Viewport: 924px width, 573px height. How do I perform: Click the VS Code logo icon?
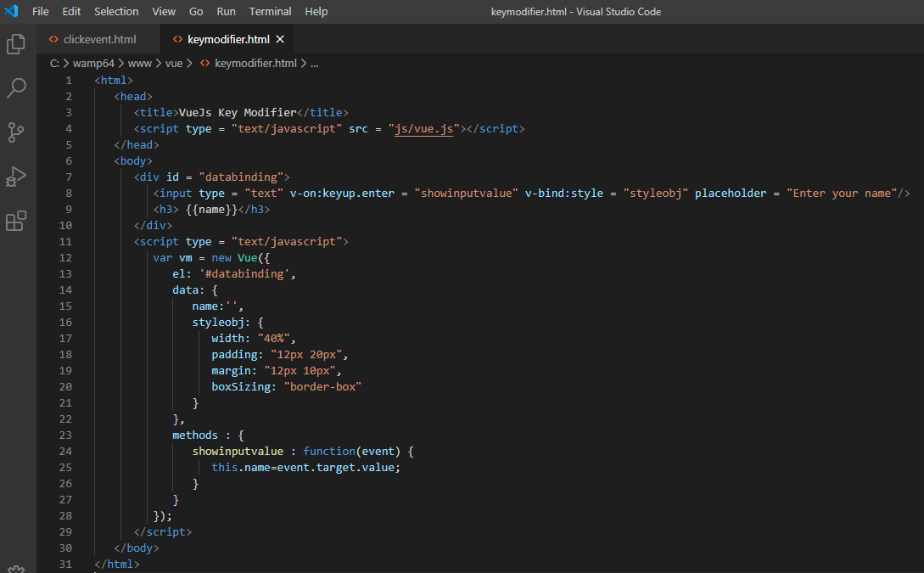pyautogui.click(x=11, y=11)
